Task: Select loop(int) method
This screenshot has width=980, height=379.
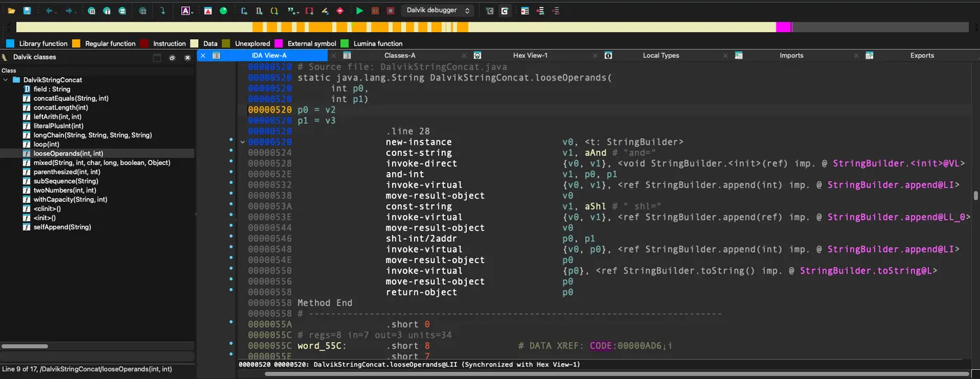Action: [x=46, y=144]
